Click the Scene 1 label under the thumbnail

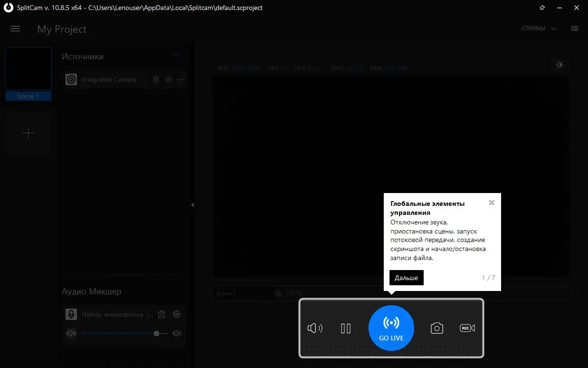click(x=28, y=96)
